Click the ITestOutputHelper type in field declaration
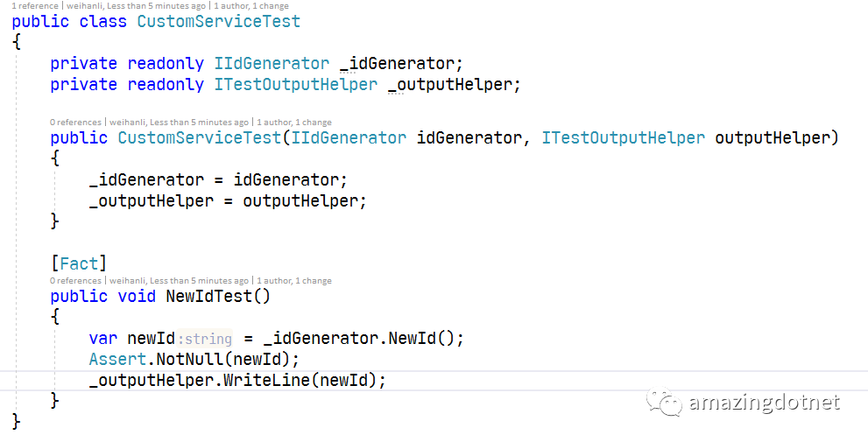The width and height of the screenshot is (868, 442). tap(296, 85)
